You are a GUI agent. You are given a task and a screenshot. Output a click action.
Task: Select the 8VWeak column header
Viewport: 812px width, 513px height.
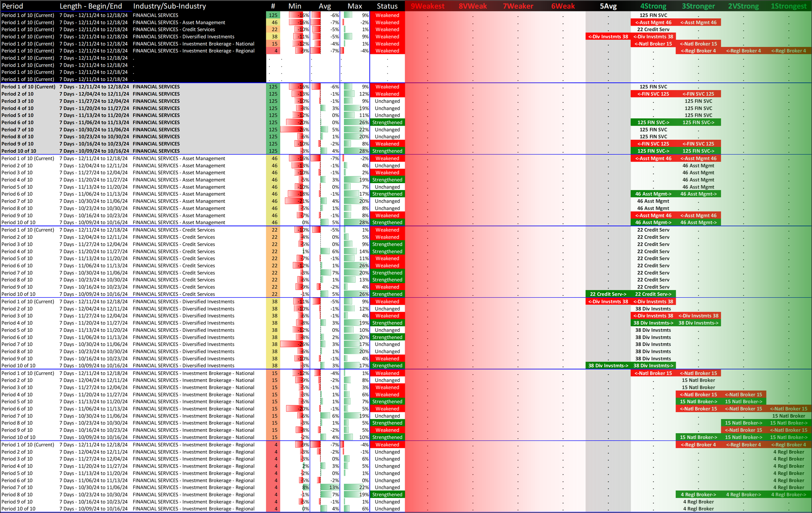coord(473,6)
